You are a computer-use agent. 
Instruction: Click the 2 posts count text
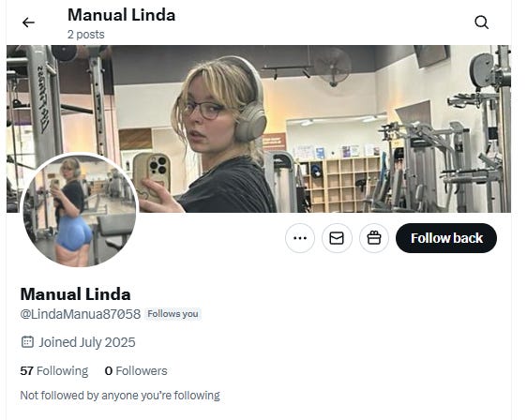(85, 35)
